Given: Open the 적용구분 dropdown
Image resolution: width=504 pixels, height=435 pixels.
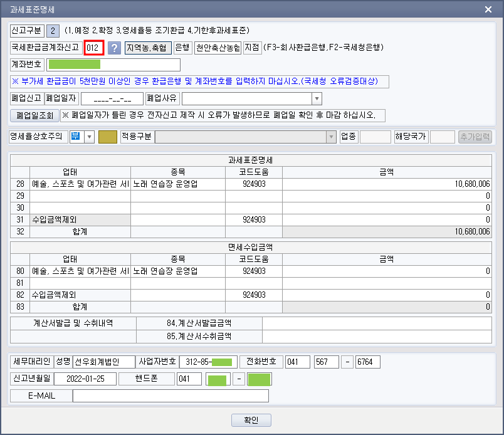Looking at the screenshot, I should [330, 137].
